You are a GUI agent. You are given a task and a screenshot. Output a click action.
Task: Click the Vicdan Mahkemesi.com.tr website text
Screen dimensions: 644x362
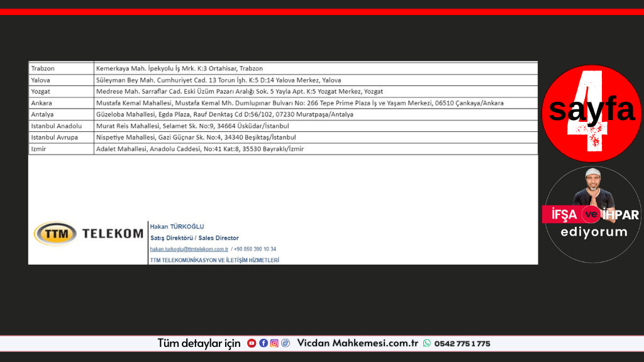[357, 343]
